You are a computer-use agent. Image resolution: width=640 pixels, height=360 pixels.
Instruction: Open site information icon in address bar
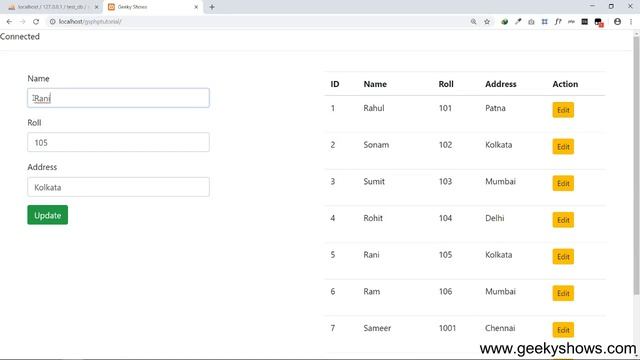click(x=52, y=22)
